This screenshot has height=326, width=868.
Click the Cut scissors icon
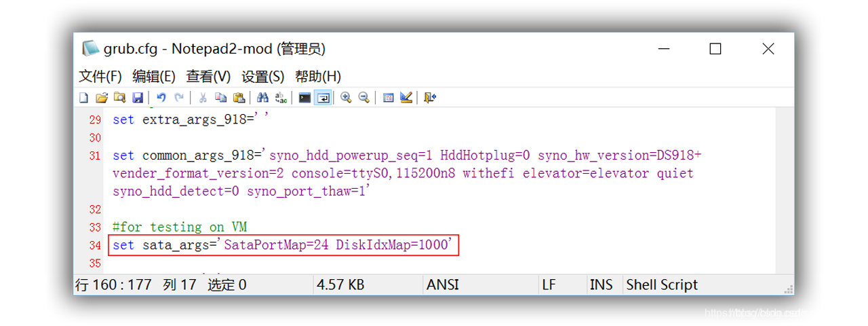(203, 98)
